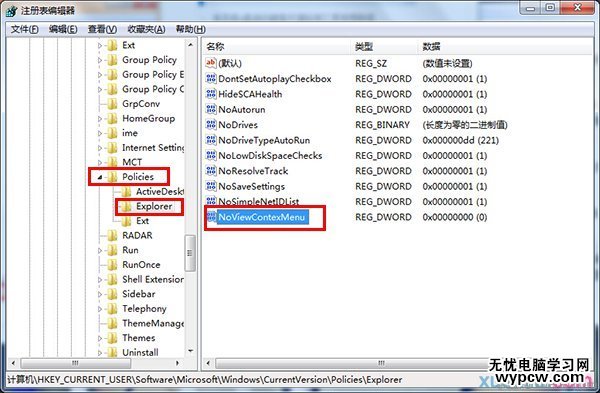
Task: Click the Internet Settings folder icon
Action: click(112, 148)
